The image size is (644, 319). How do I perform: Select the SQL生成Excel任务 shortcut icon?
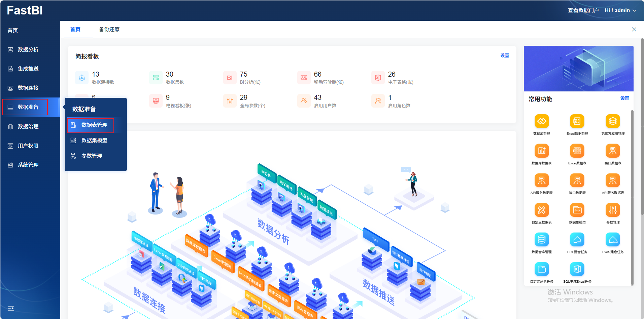[577, 269]
